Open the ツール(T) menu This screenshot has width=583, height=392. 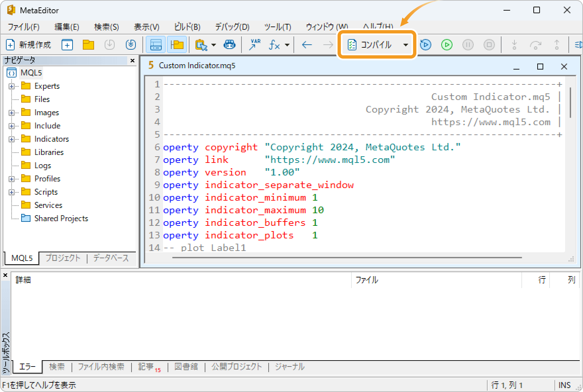[x=278, y=27]
